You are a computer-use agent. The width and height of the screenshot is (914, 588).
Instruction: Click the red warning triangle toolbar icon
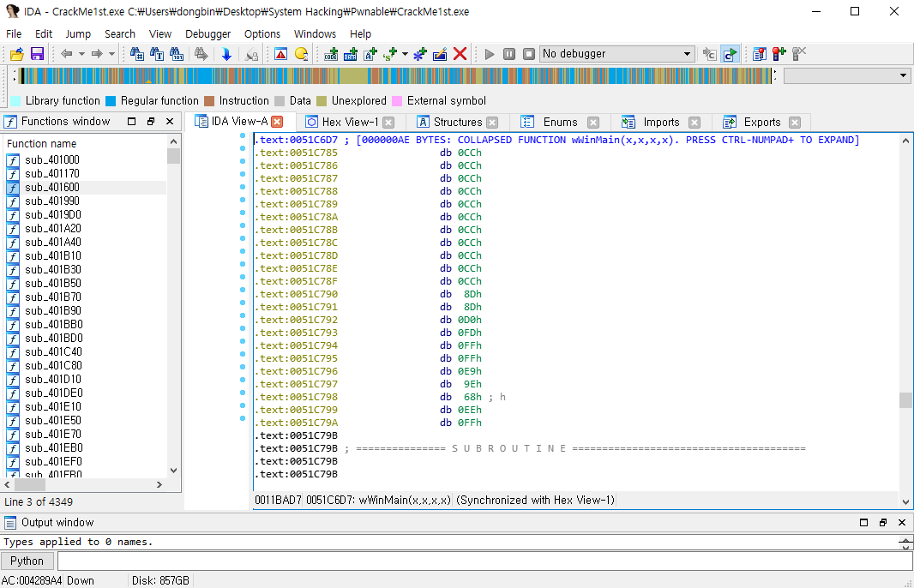click(281, 54)
